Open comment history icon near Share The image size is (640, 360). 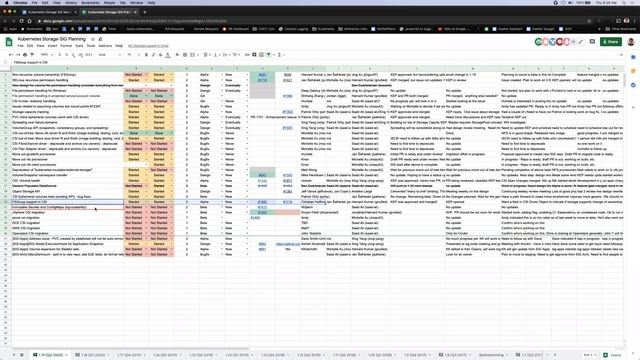592,42
